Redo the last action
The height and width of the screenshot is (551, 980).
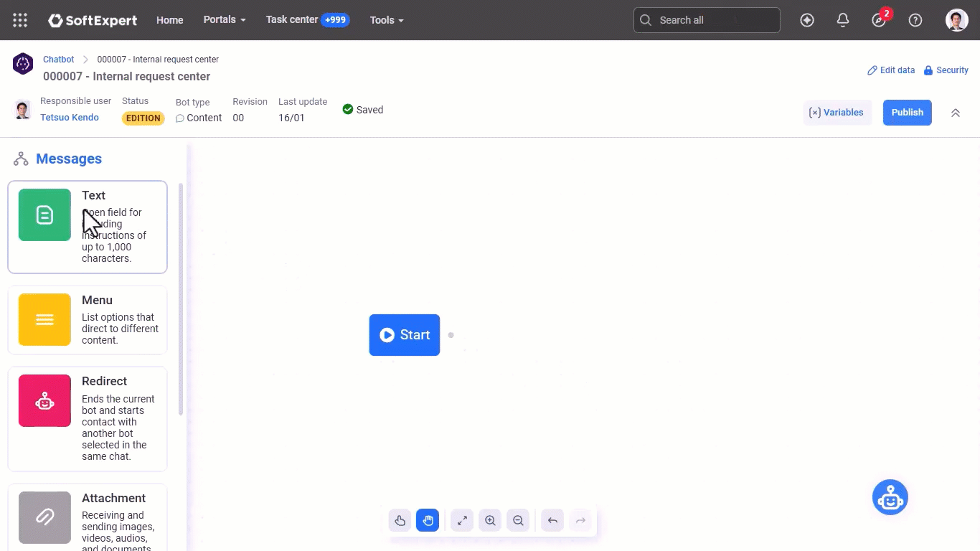pos(580,520)
